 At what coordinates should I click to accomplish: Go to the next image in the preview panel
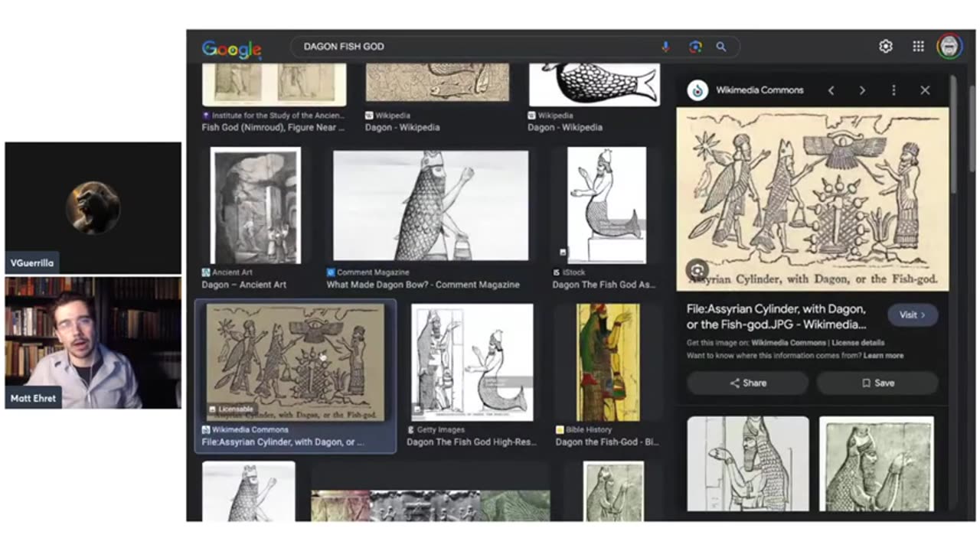[862, 90]
